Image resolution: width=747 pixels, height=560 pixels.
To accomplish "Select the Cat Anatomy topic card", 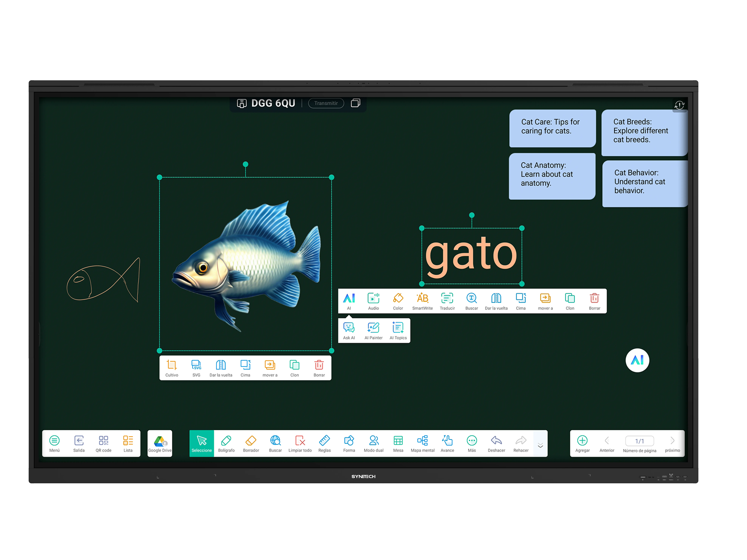I will pyautogui.click(x=552, y=176).
